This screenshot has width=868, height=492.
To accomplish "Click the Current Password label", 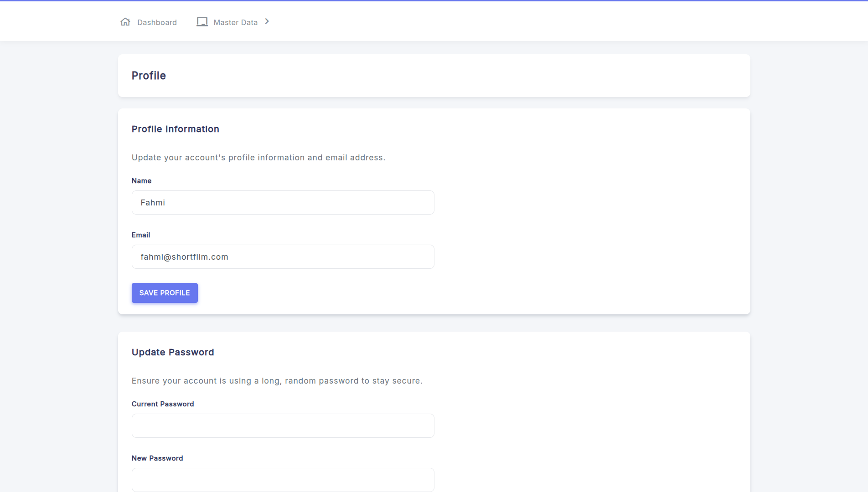I will pyautogui.click(x=163, y=404).
